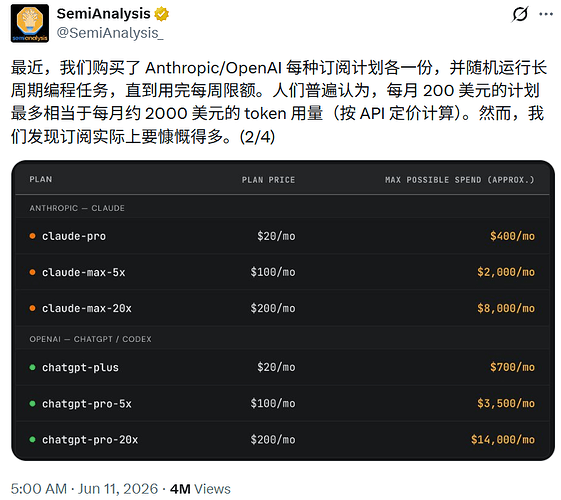The height and width of the screenshot is (500, 561).
Task: Click the claude-pro plan name
Action: 74,236
